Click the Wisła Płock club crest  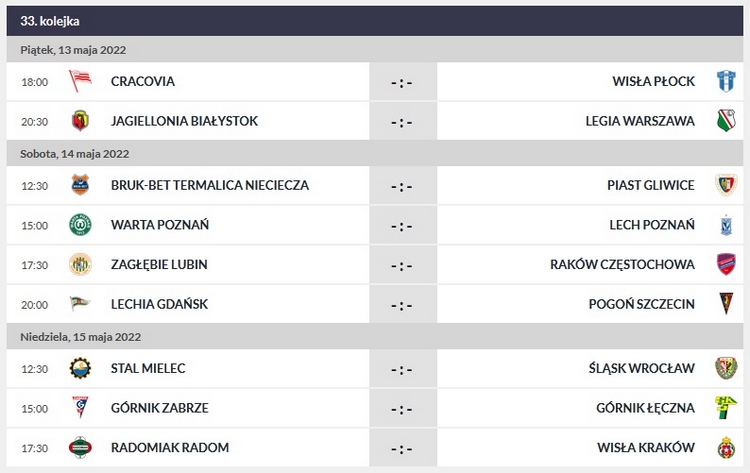726,81
